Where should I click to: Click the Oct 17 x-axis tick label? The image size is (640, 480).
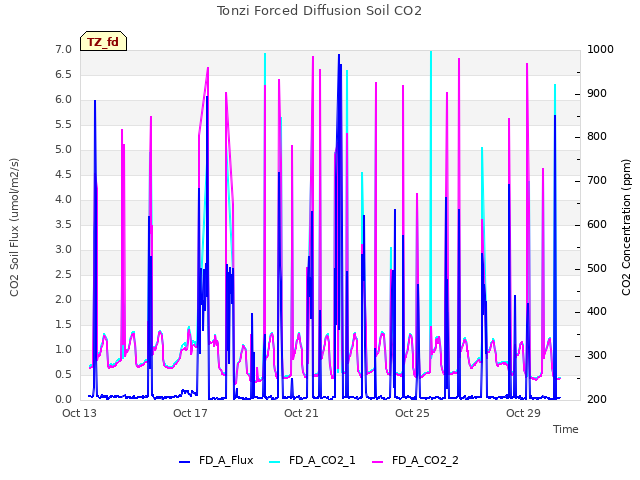click(x=190, y=413)
